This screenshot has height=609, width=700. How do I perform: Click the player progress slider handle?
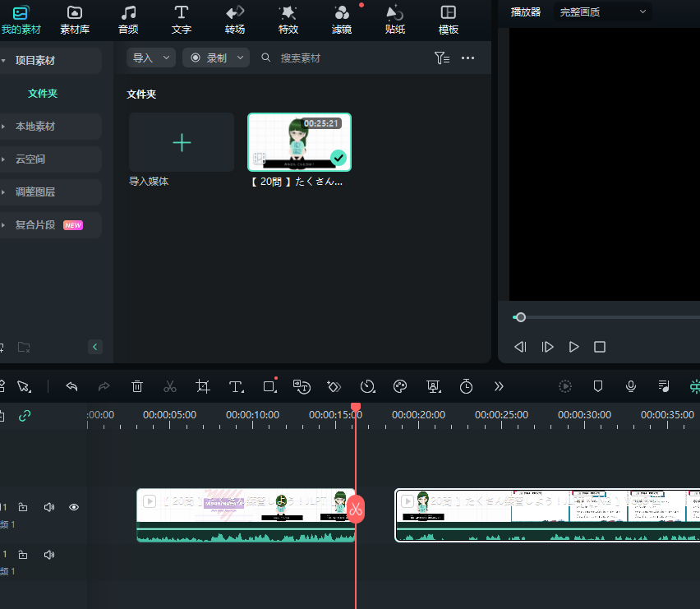[520, 317]
